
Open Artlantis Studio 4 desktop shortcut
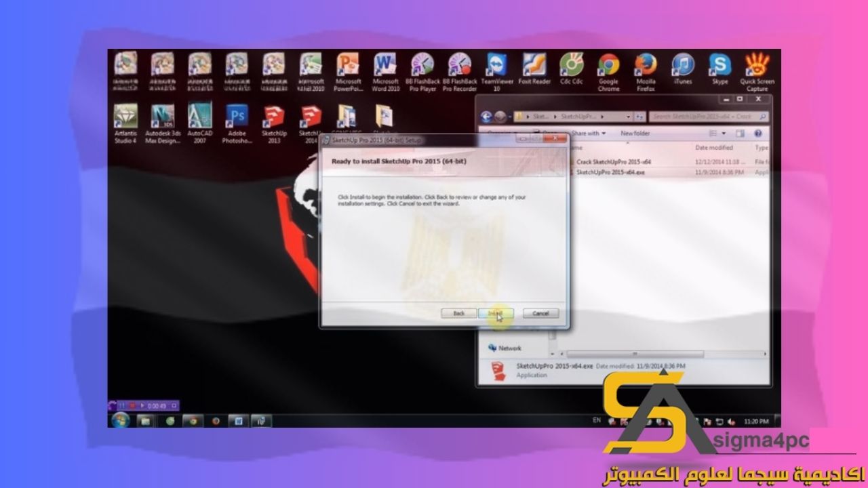(126, 123)
